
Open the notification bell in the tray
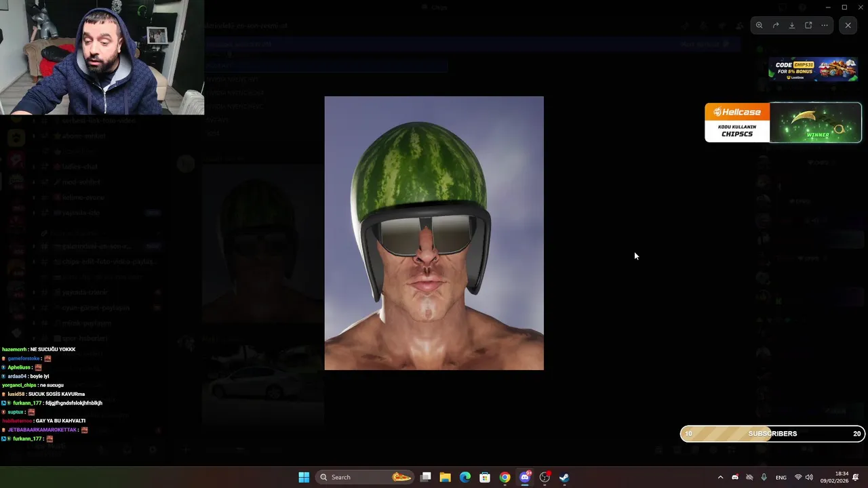click(x=856, y=477)
